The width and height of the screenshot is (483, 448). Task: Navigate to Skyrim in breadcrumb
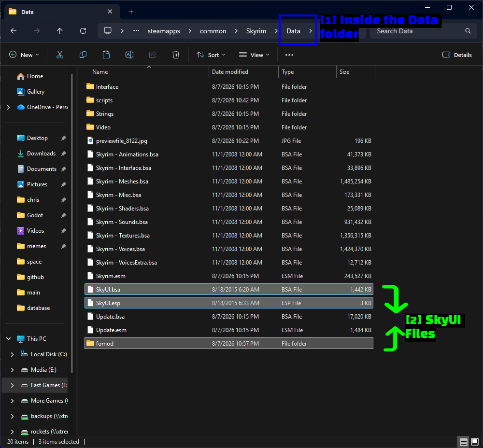tap(256, 31)
